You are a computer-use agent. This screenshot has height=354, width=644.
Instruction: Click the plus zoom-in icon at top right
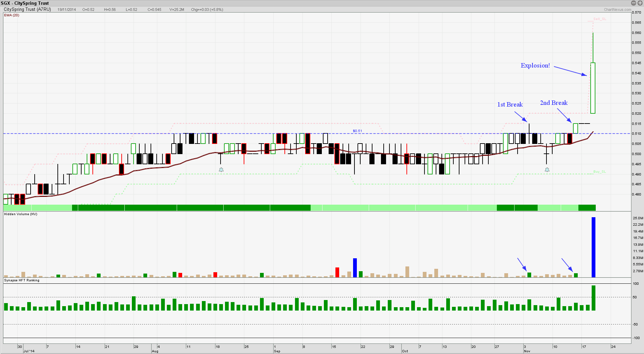639,3
